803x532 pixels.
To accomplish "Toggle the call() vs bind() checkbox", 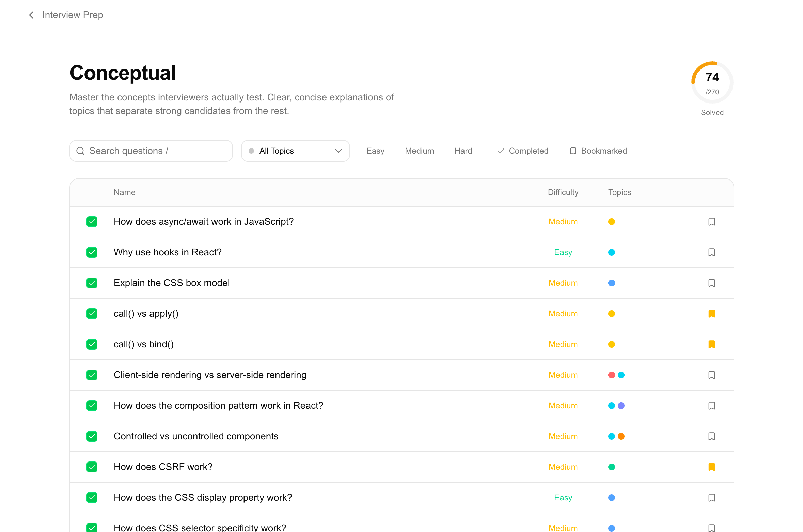I will tap(92, 344).
